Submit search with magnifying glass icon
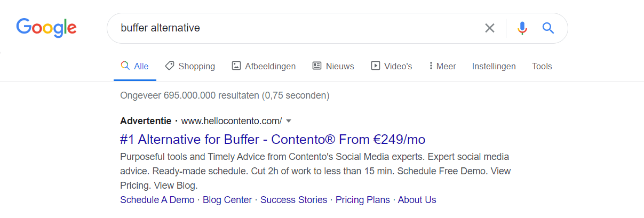The height and width of the screenshot is (218, 644). 548,28
